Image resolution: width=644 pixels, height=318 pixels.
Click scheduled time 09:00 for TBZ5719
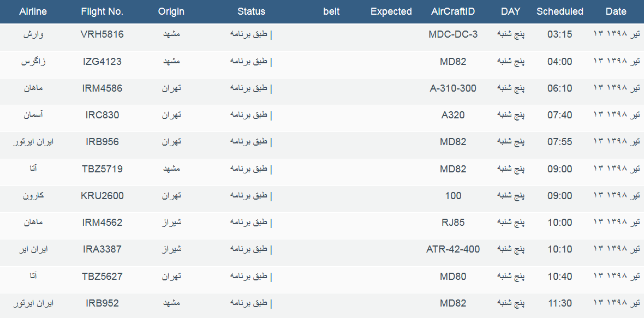pos(560,169)
